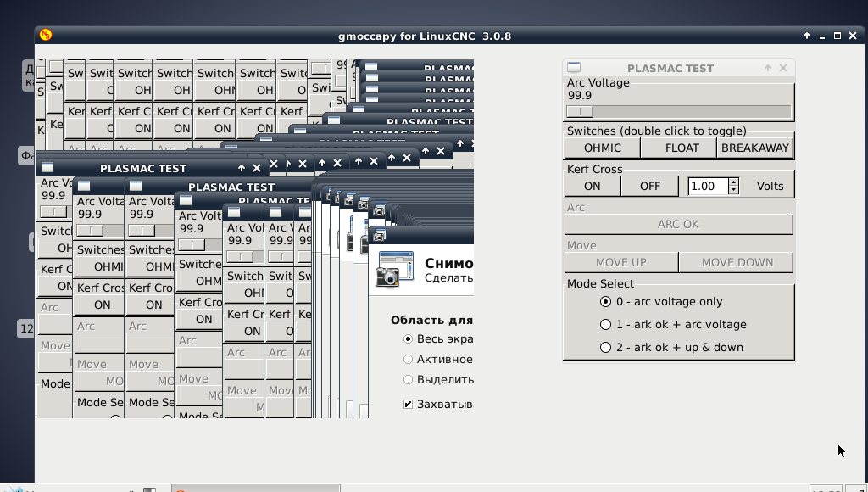The width and height of the screenshot is (868, 492).
Task: Minimize the gmoccapy for LinuxCNC window
Action: coord(822,36)
